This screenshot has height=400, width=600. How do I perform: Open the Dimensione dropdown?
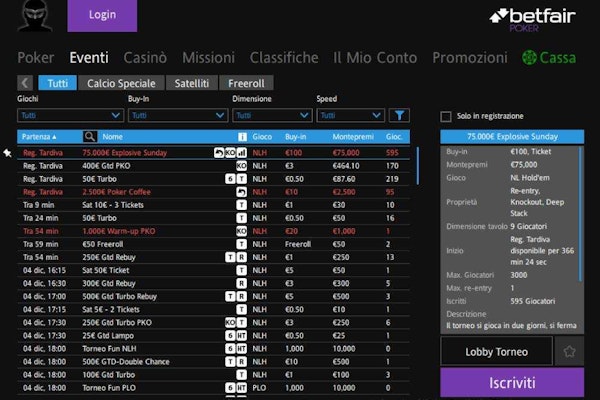click(x=272, y=115)
